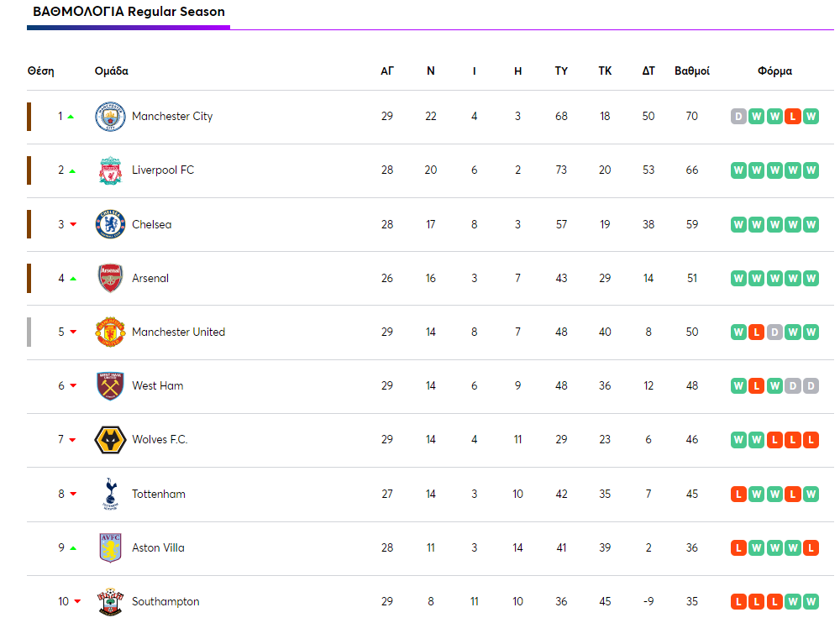Click the Manchester United club crest
This screenshot has height=623, width=840.
pos(110,332)
